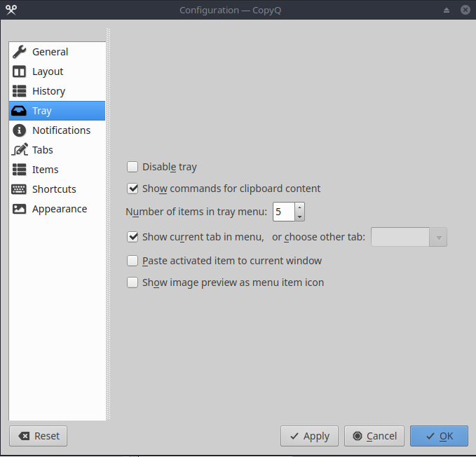
Task: Click the Tabs pencil icon in sidebar
Action: coord(20,150)
